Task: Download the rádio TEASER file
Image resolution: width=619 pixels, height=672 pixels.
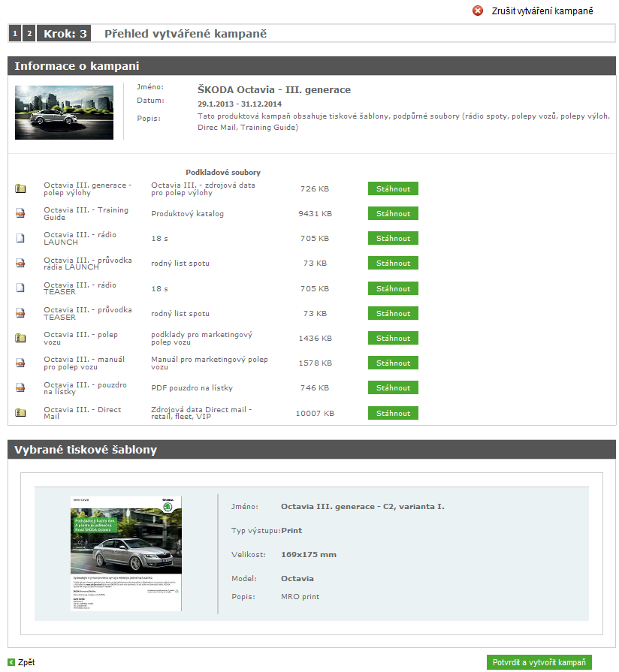Action: [393, 288]
